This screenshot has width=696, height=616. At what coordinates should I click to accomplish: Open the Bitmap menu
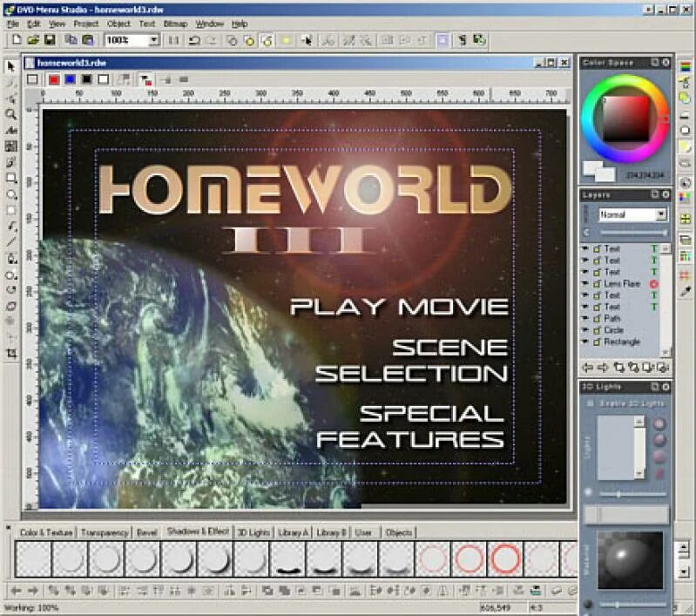point(175,24)
